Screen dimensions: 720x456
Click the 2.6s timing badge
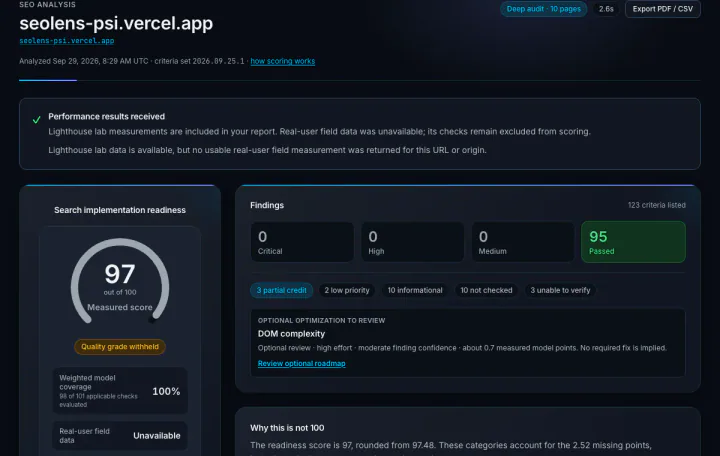606,9
